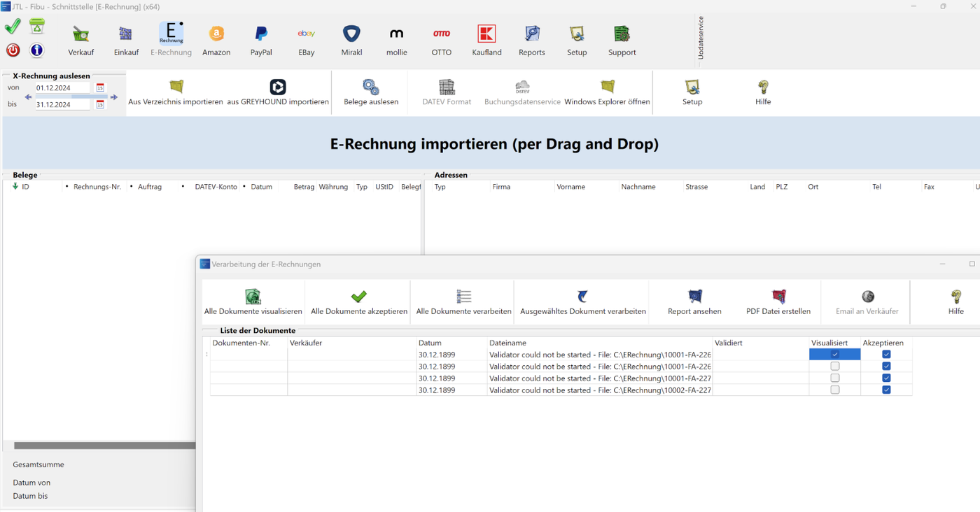Click the green checkmark icon at top left

coord(13,27)
